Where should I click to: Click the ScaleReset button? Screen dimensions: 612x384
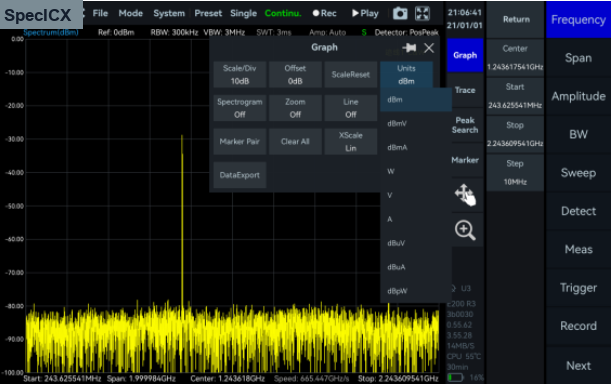[350, 75]
